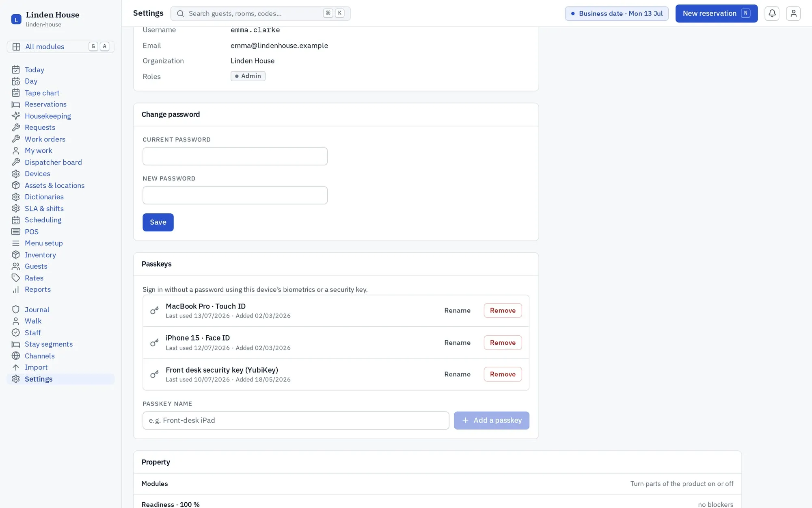Image resolution: width=812 pixels, height=508 pixels.
Task: Click the MacBook Pro passkey key icon
Action: click(154, 310)
